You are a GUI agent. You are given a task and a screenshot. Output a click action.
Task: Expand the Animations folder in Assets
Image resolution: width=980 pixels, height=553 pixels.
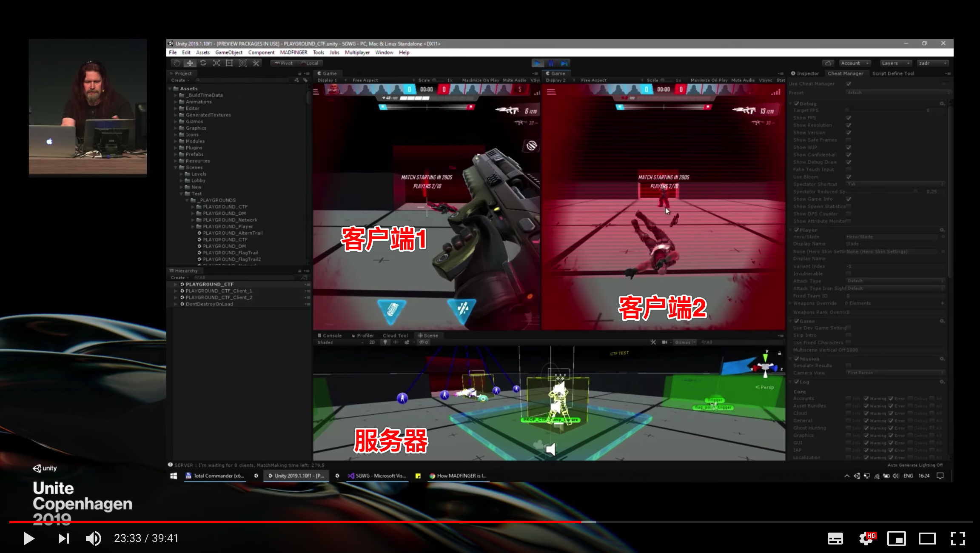176,102
